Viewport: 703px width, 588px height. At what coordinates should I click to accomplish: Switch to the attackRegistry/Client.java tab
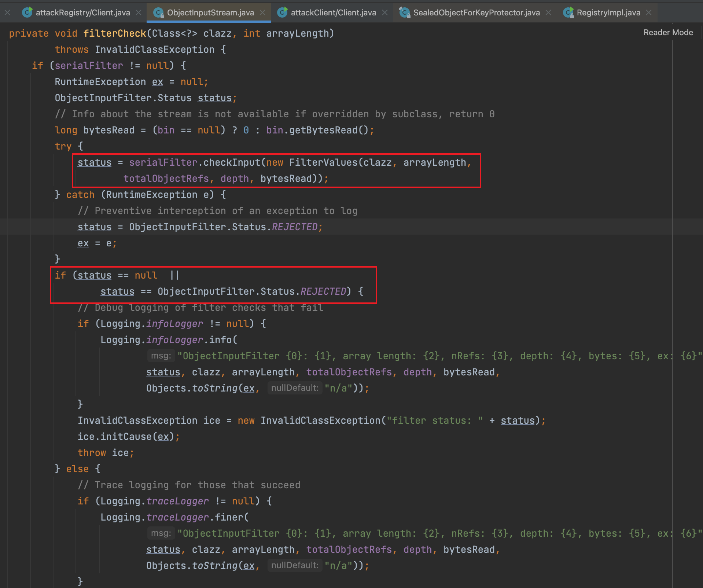(82, 12)
